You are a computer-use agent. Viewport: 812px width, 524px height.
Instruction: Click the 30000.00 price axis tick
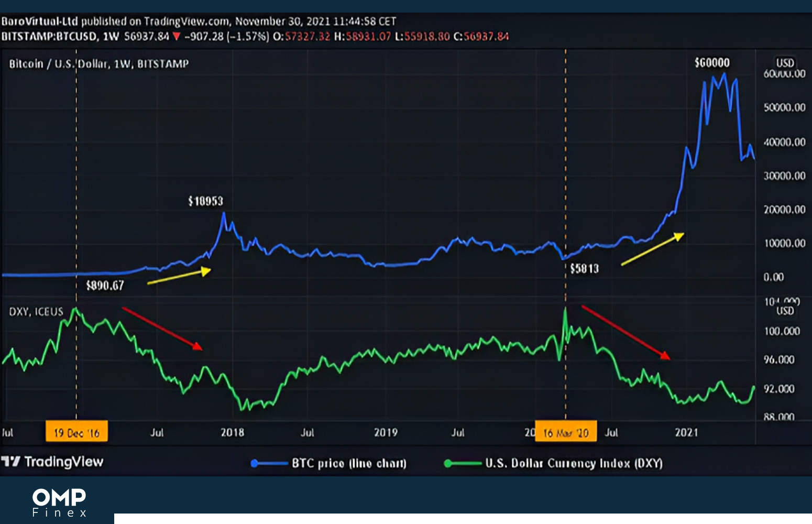(785, 176)
